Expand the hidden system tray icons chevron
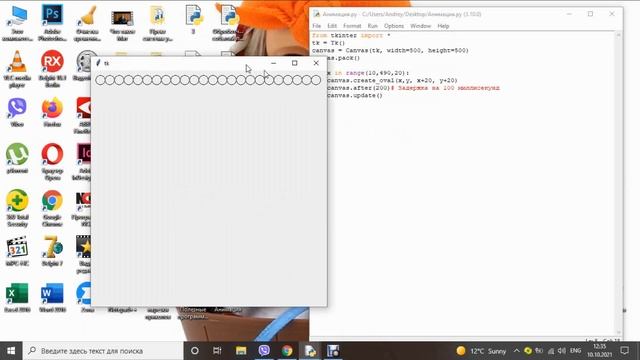 pyautogui.click(x=516, y=351)
